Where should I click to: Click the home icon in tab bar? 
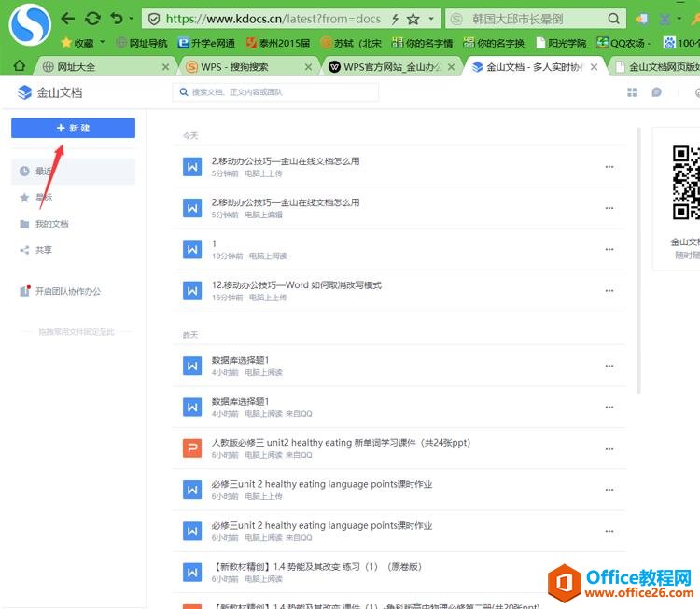(x=20, y=66)
